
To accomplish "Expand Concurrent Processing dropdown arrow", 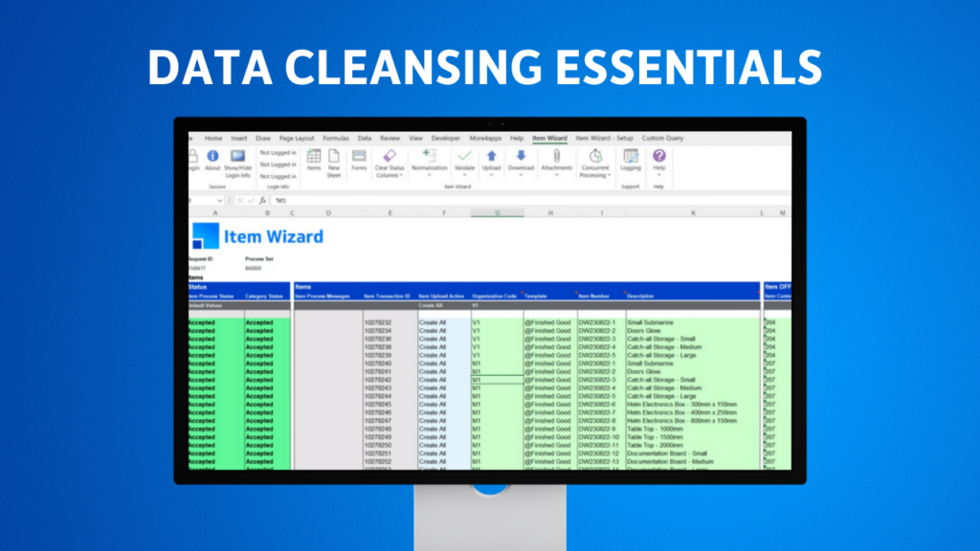I will pyautogui.click(x=609, y=176).
